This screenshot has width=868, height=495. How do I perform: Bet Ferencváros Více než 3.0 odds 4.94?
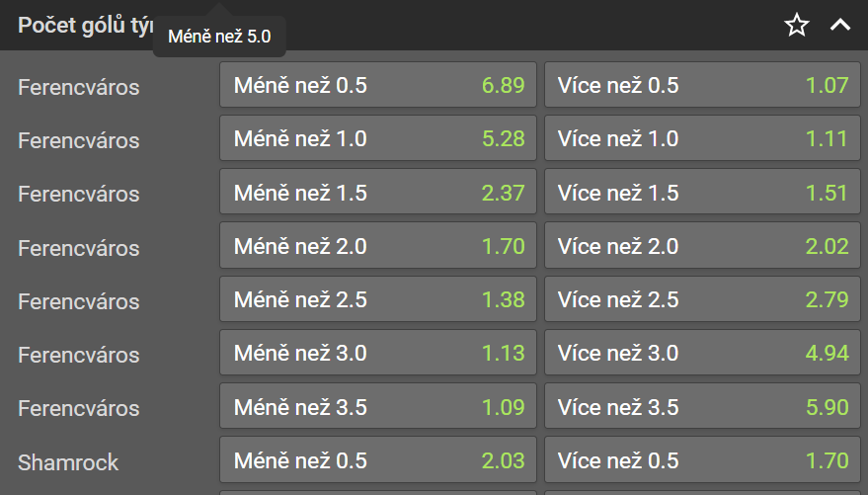[702, 353]
